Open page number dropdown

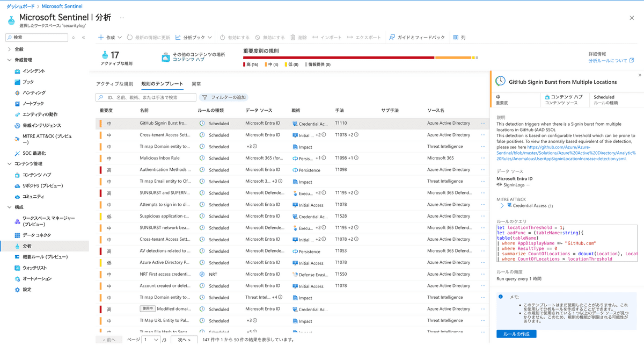coord(151,340)
